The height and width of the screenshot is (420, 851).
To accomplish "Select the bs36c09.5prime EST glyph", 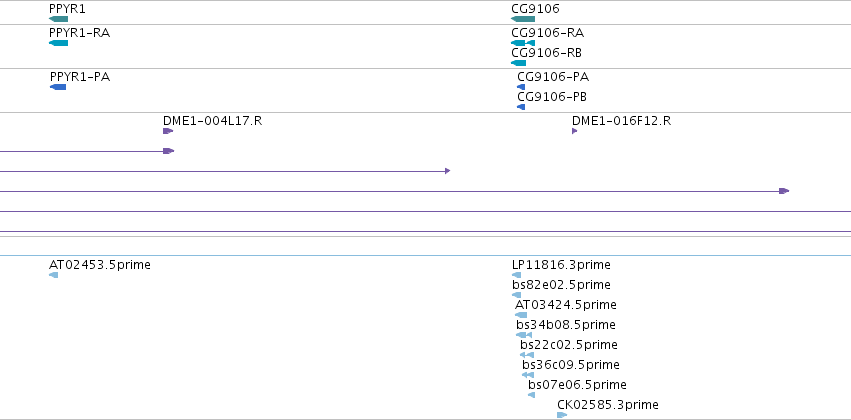I will click(x=528, y=375).
